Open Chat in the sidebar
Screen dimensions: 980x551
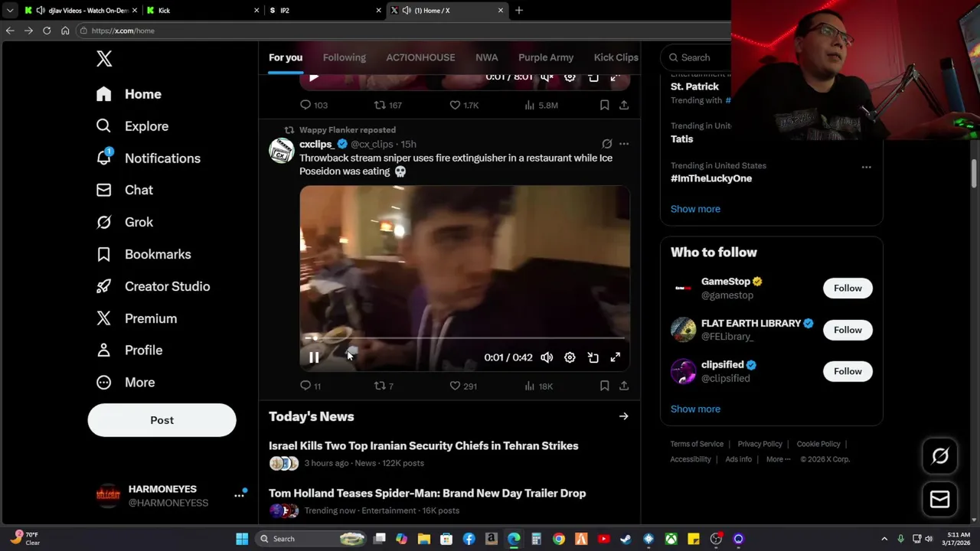(x=124, y=190)
